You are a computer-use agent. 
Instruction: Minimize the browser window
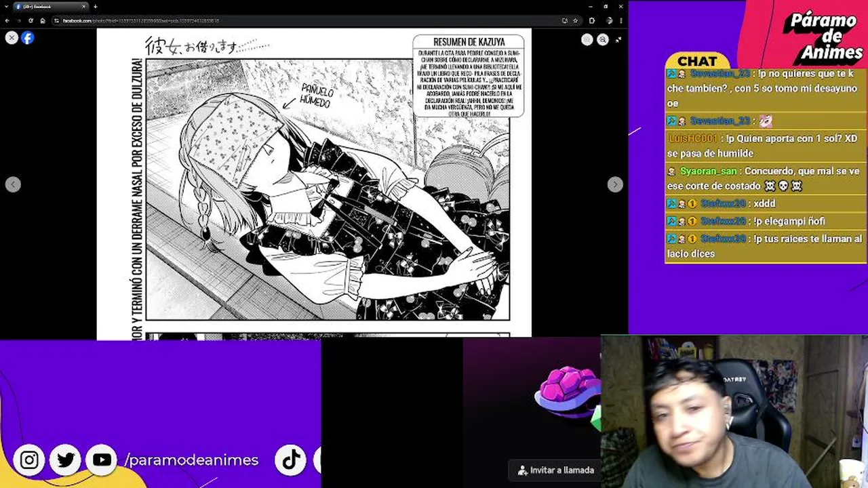pos(590,7)
